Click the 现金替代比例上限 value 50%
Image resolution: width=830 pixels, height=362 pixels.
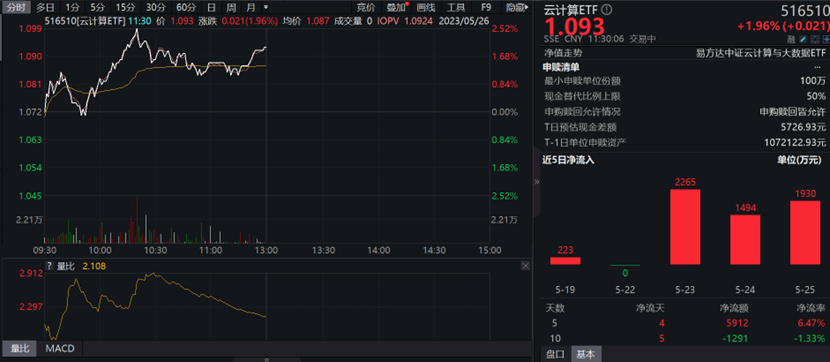point(817,96)
